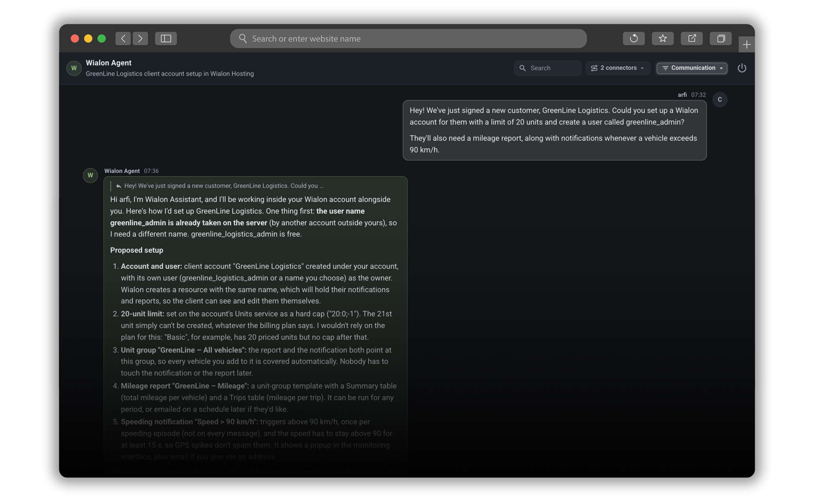Click the power icon in the chat header
This screenshot has width=814, height=504.
pyautogui.click(x=742, y=68)
